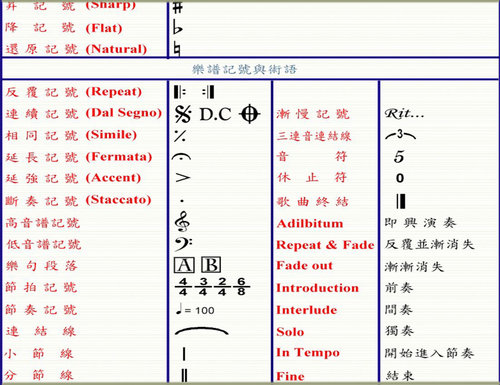
Task: Select the coda symbol
Action: point(249,114)
